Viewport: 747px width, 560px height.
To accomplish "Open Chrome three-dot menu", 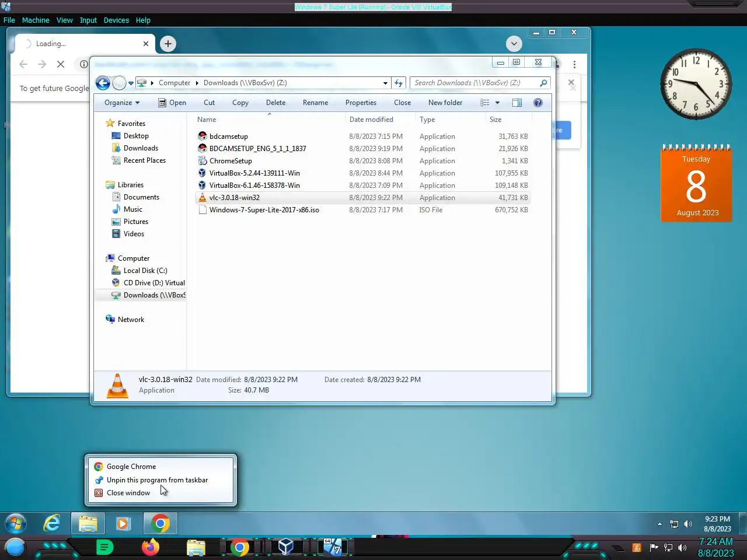I will 574,64.
